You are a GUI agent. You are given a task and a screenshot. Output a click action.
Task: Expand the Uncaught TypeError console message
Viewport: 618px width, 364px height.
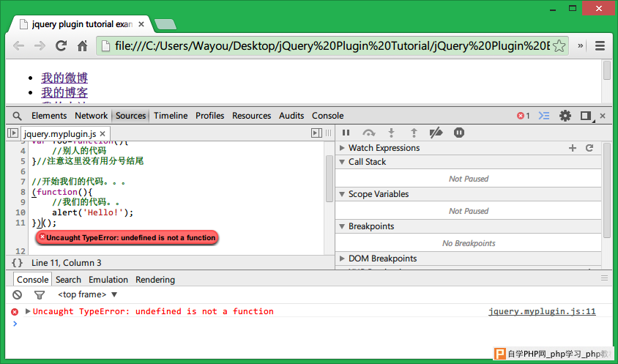click(x=28, y=311)
